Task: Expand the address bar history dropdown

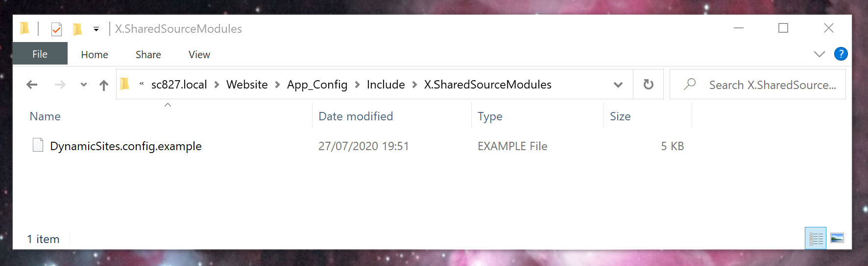Action: pyautogui.click(x=618, y=85)
